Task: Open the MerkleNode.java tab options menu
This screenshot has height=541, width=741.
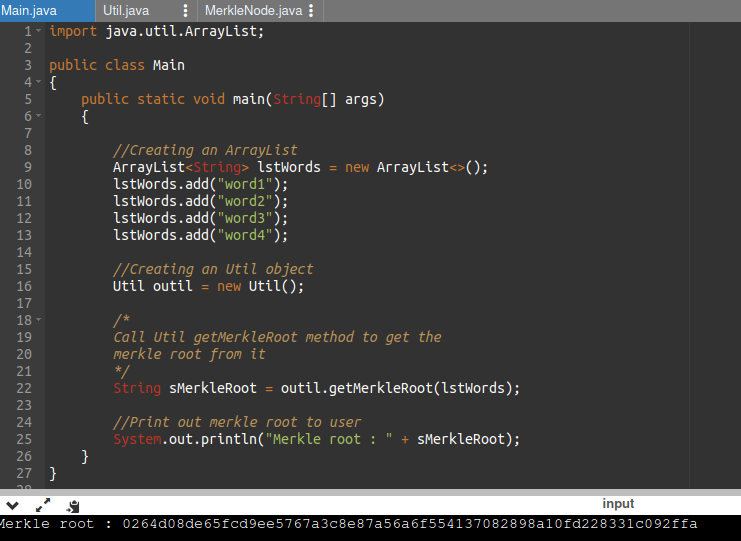Action: click(312, 11)
